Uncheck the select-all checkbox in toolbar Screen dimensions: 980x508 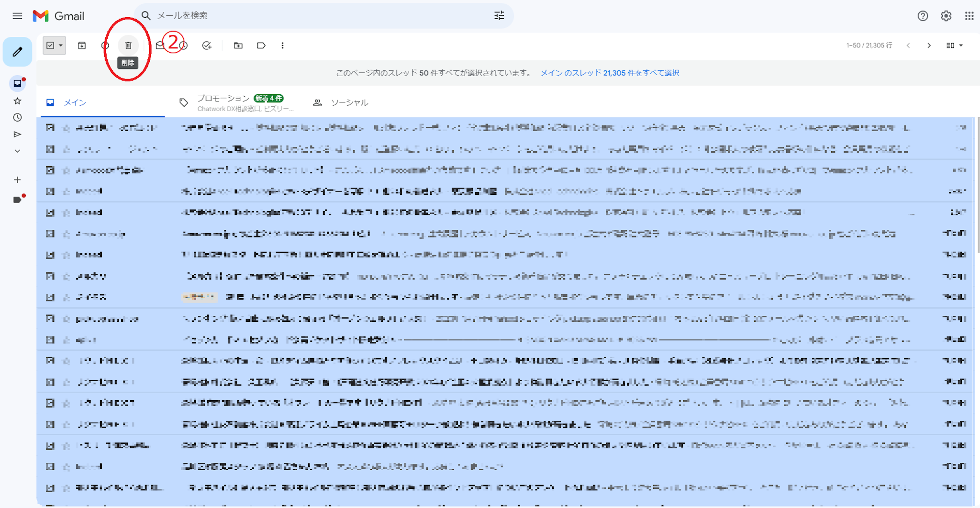pyautogui.click(x=50, y=45)
